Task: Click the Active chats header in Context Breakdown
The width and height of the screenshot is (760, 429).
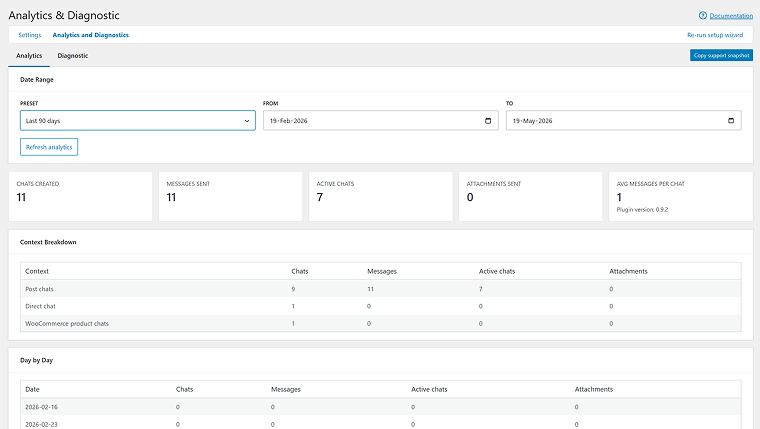Action: click(497, 271)
